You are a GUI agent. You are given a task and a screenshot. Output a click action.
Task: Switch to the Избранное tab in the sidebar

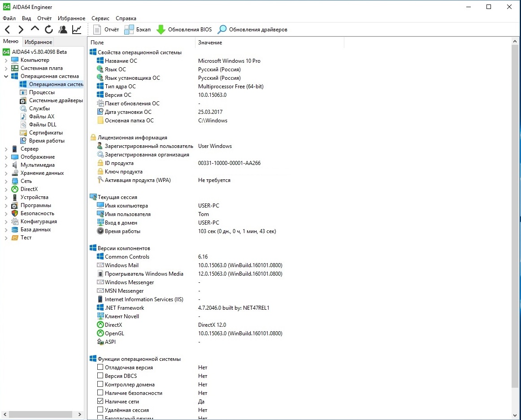pyautogui.click(x=38, y=42)
